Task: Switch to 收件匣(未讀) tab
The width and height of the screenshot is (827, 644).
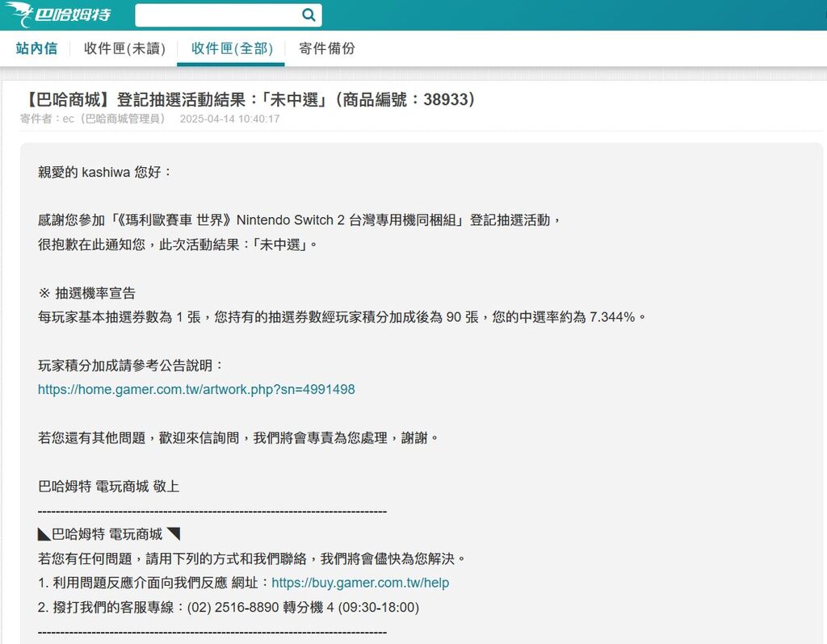Action: coord(124,48)
